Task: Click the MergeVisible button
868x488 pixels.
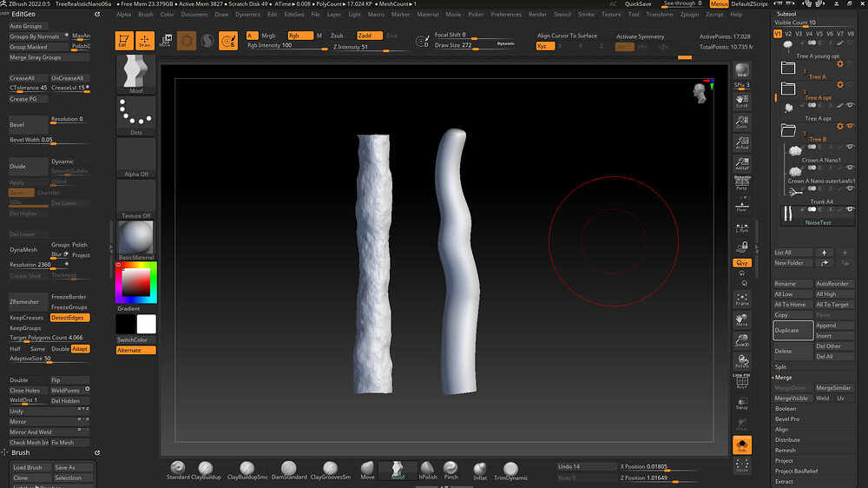Action: pyautogui.click(x=791, y=399)
